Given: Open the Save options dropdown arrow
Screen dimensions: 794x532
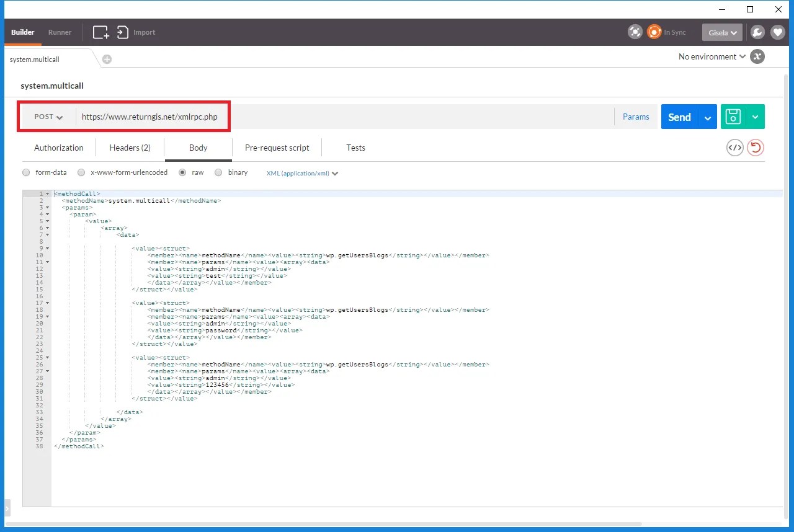Looking at the screenshot, I should pos(755,117).
